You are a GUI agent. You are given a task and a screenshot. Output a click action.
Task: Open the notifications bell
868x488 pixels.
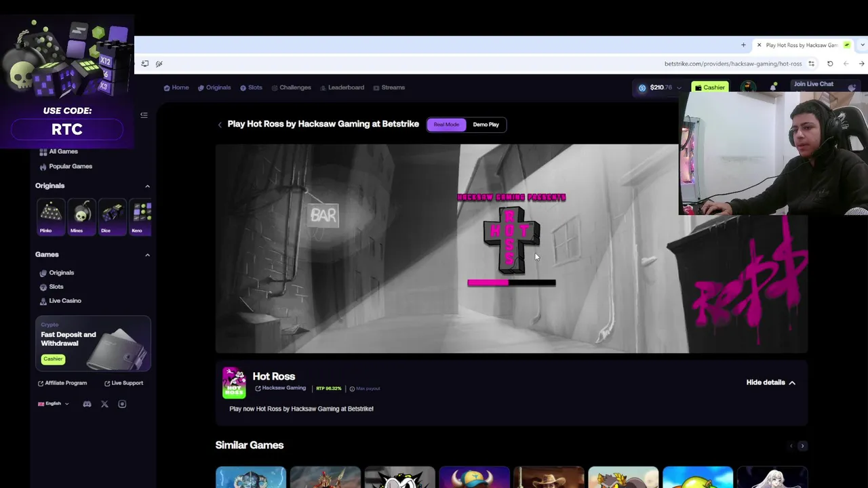[x=774, y=87]
